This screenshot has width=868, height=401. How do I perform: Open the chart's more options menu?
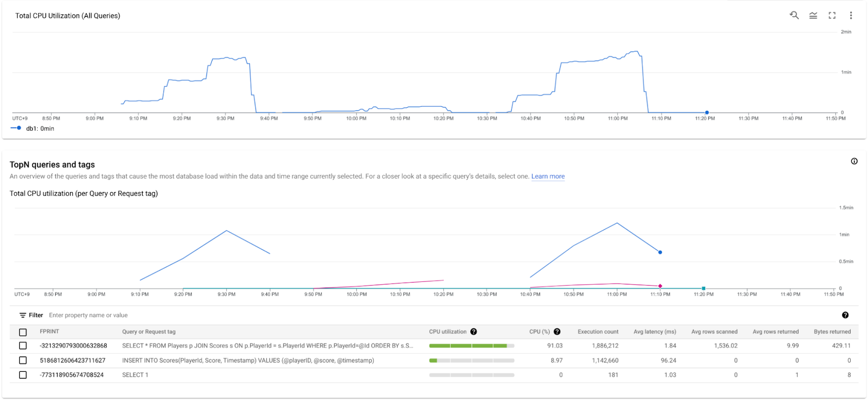[851, 15]
